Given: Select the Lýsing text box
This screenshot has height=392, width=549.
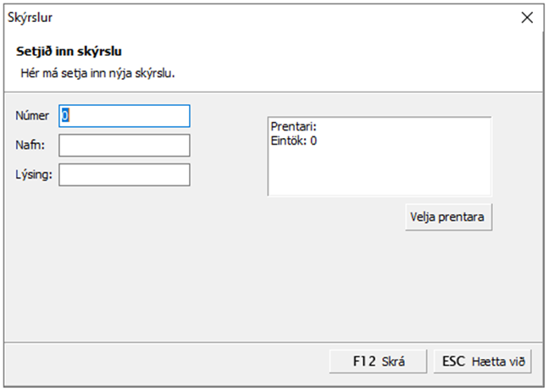Looking at the screenshot, I should tap(124, 174).
